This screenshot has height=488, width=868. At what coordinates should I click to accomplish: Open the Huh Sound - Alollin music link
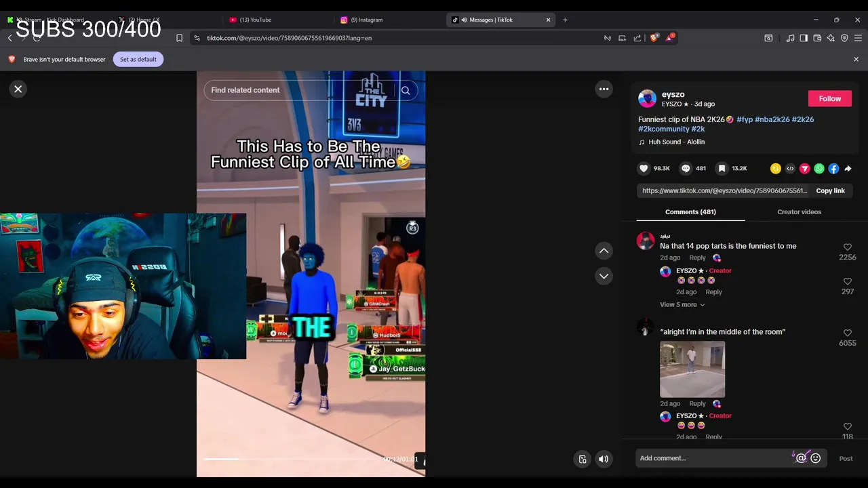pos(676,142)
